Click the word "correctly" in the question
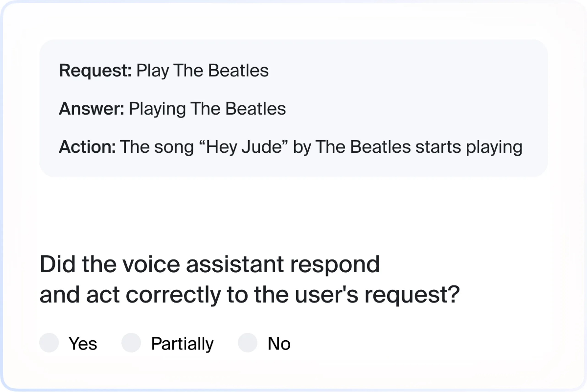587x392 pixels. pyautogui.click(x=173, y=295)
